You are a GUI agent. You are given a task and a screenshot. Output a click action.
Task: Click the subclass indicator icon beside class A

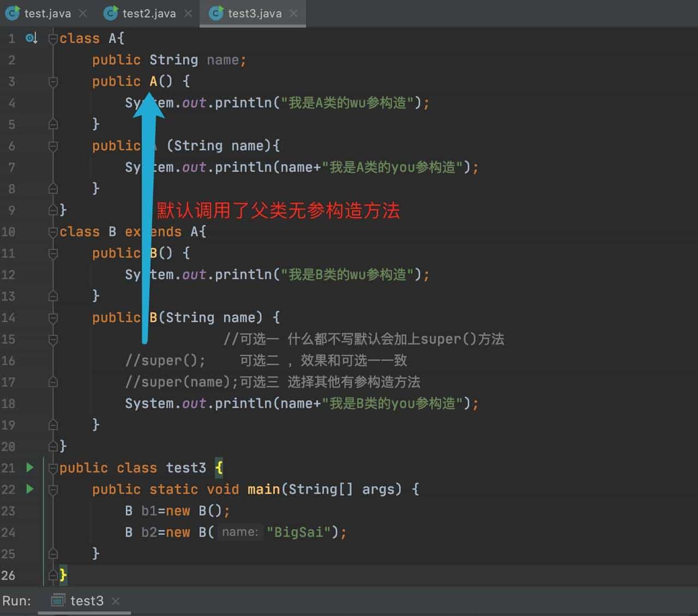pos(31,38)
